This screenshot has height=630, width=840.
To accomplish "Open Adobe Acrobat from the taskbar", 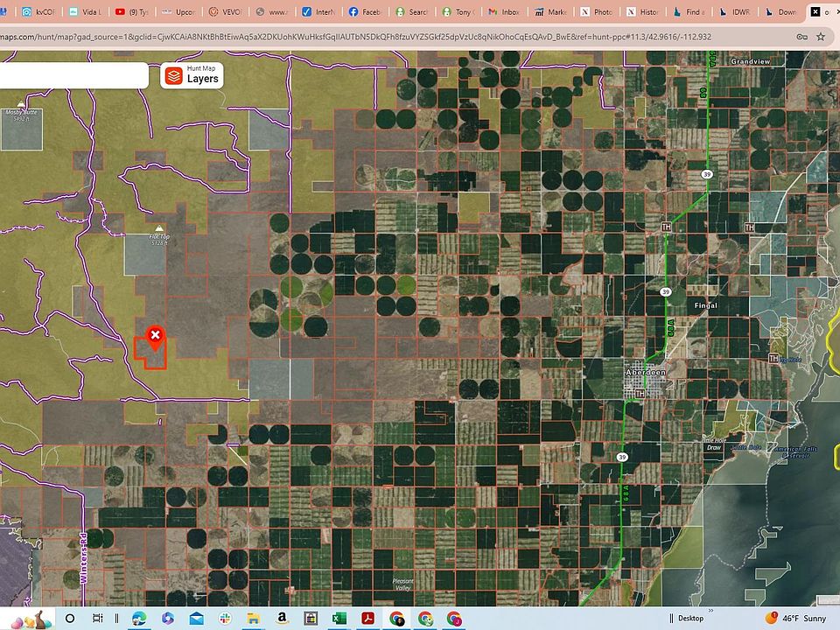I will point(367,618).
